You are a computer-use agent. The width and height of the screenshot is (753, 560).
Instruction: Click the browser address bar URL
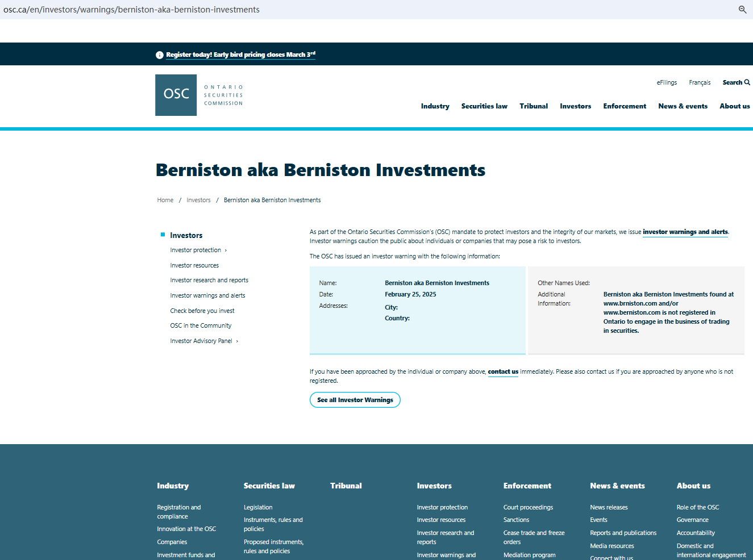point(131,10)
